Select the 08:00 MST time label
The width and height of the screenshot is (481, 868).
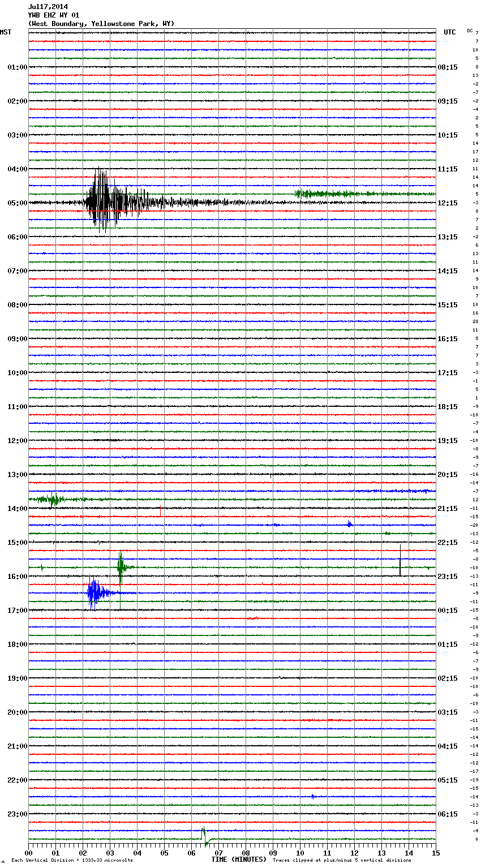17,305
